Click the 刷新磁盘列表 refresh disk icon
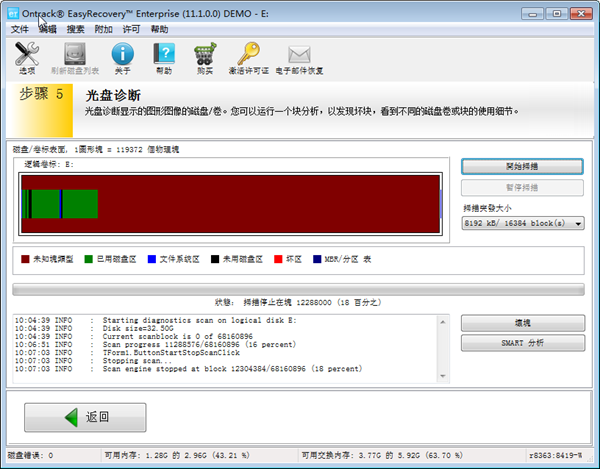This screenshot has height=469, width=600. (75, 54)
